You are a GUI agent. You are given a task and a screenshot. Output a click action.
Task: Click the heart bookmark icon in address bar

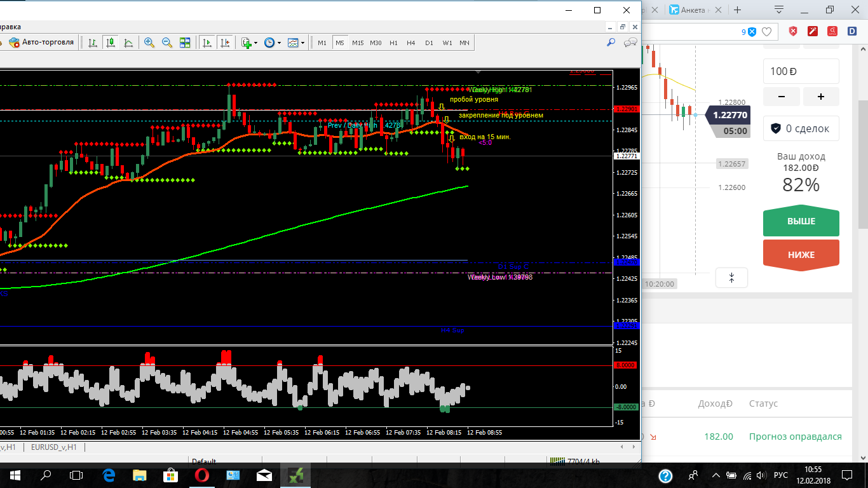click(767, 31)
